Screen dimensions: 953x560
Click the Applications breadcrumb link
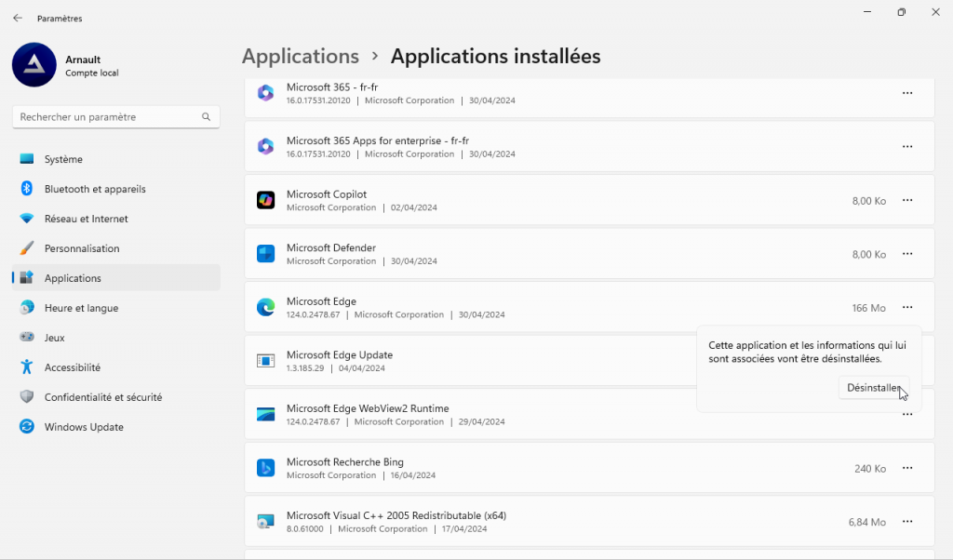301,56
